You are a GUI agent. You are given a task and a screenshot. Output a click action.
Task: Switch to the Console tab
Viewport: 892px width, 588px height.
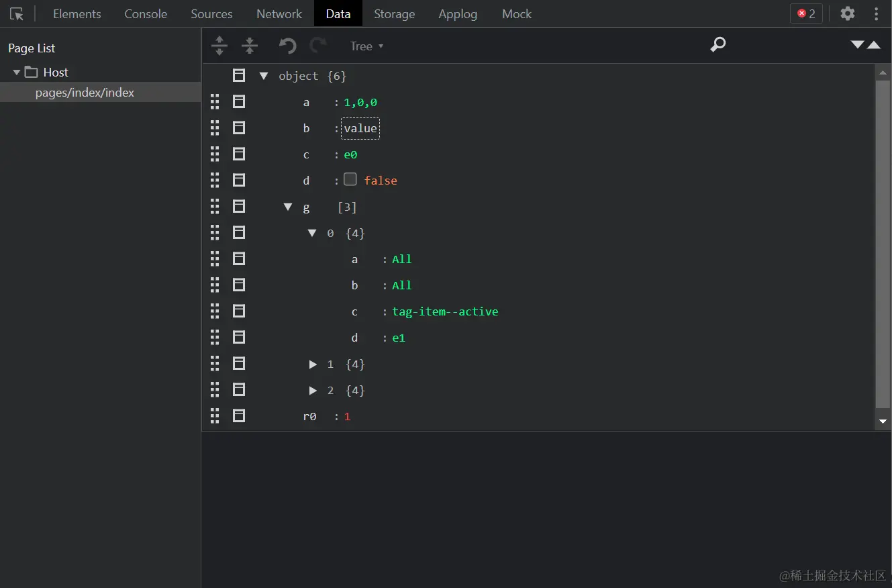[146, 13]
